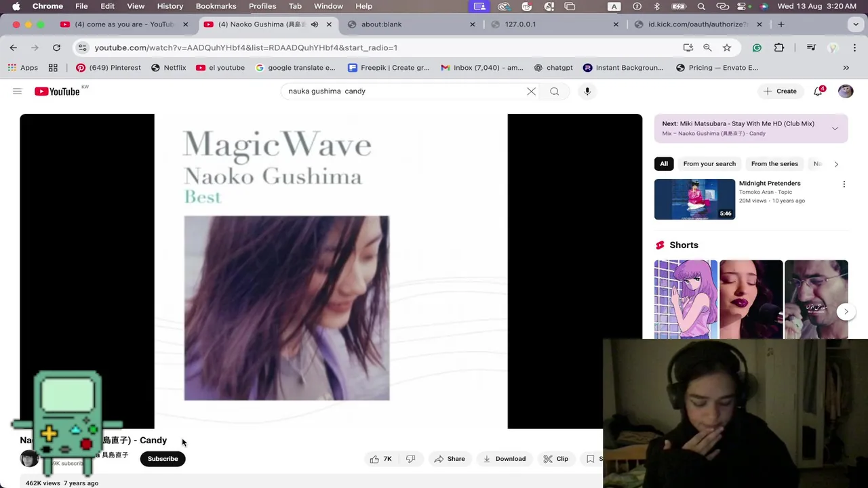Image resolution: width=868 pixels, height=488 pixels.
Task: Subscribe to the channel
Action: [163, 459]
